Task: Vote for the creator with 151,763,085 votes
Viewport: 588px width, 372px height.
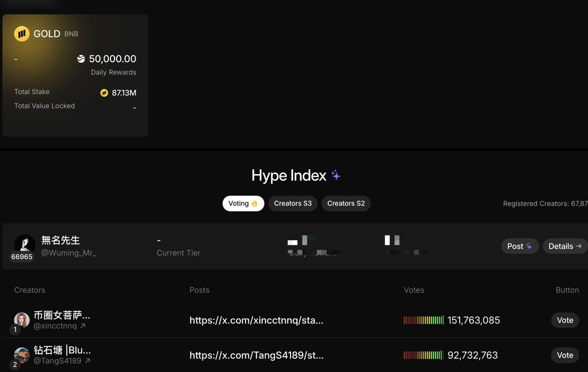Action: pyautogui.click(x=565, y=320)
